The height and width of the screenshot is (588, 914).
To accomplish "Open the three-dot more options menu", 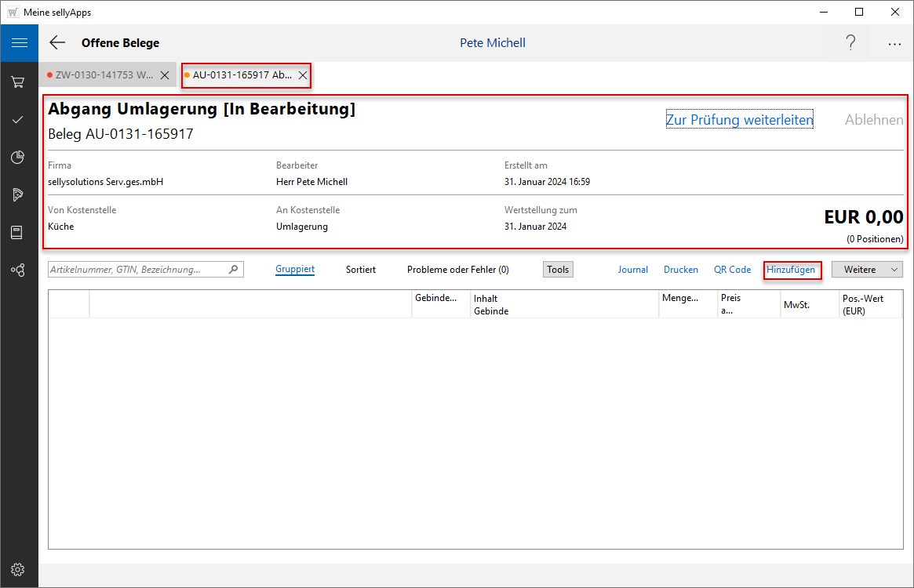I will point(894,44).
